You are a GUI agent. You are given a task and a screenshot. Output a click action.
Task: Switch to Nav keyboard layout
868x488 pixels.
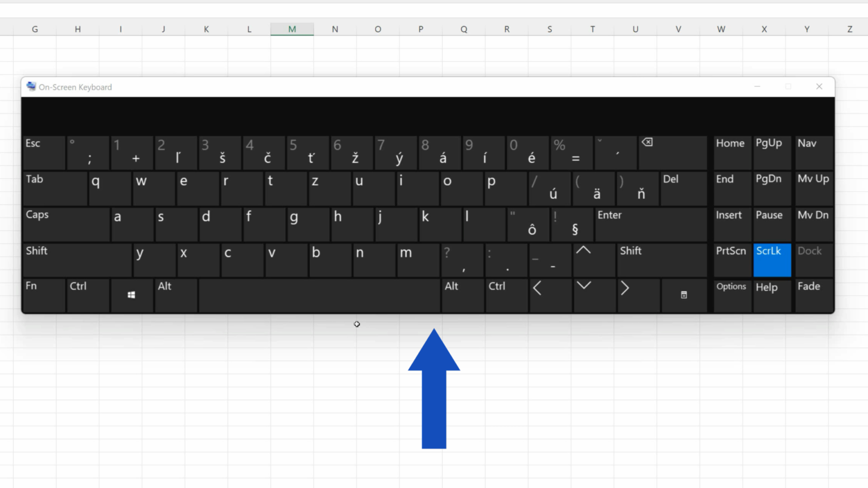pyautogui.click(x=813, y=152)
